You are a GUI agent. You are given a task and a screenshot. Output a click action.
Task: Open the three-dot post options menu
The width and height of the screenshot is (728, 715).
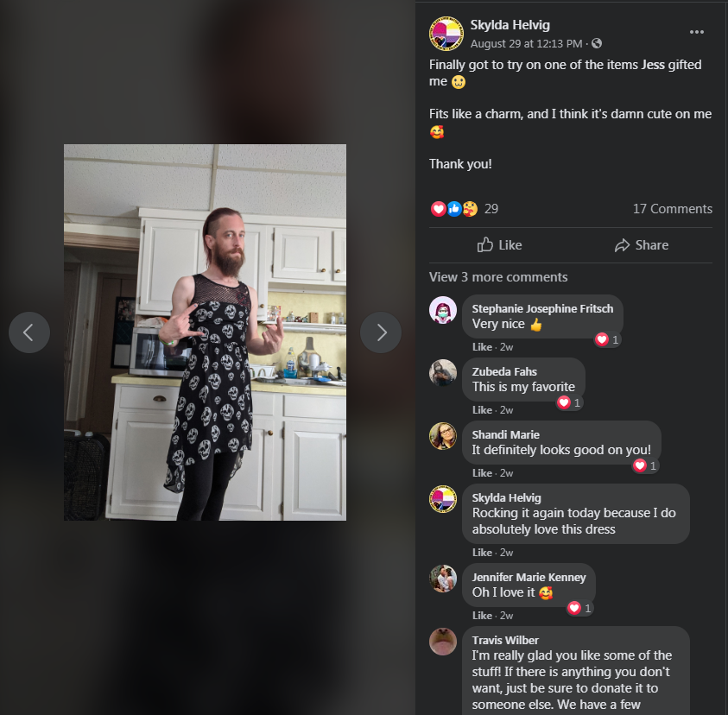coord(696,32)
